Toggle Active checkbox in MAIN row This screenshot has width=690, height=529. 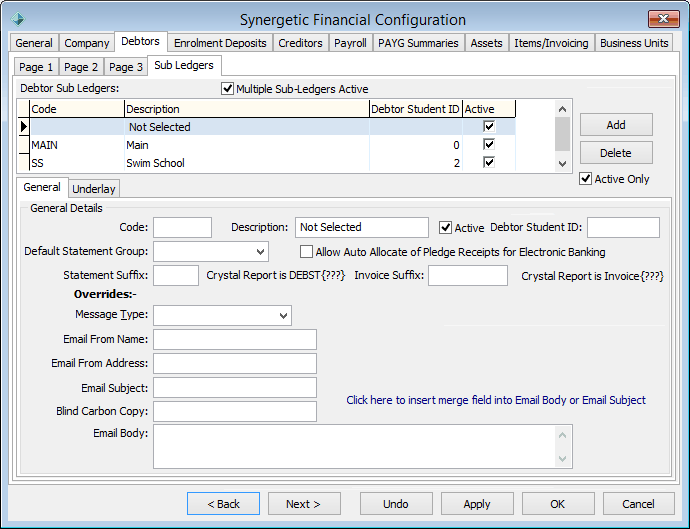click(489, 144)
